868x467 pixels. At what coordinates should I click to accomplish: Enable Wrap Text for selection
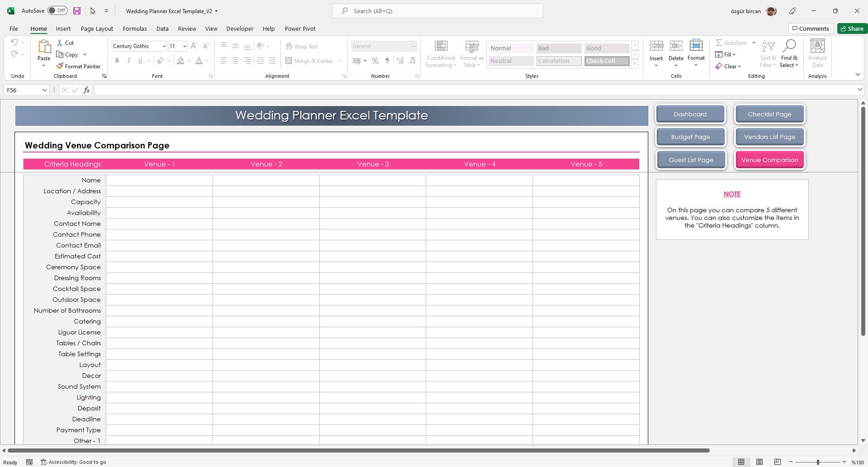coord(302,46)
